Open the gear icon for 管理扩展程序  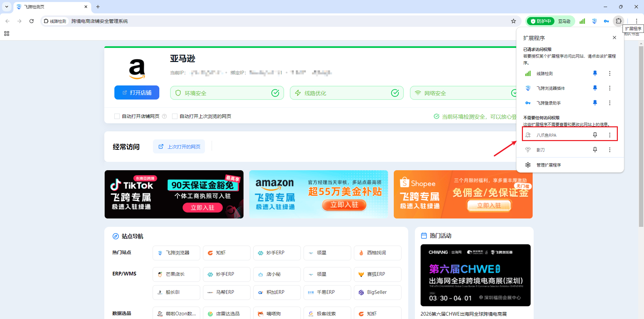[x=528, y=165]
